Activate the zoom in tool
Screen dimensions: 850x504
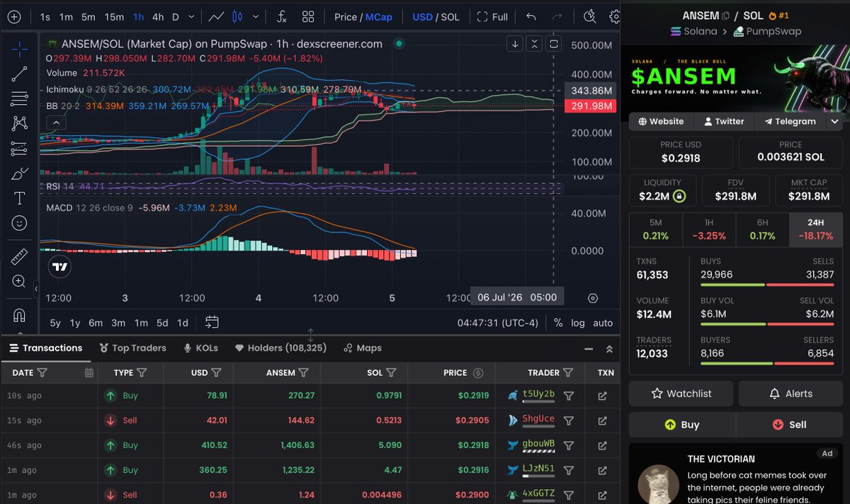19,281
